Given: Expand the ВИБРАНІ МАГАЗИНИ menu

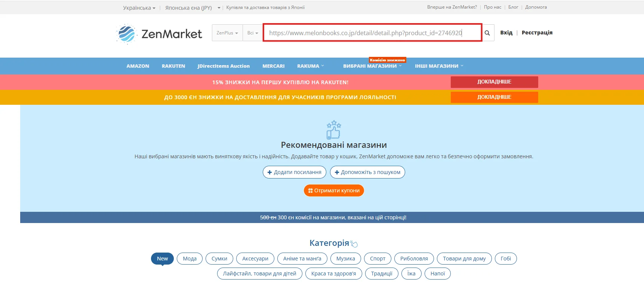Looking at the screenshot, I should (x=372, y=66).
